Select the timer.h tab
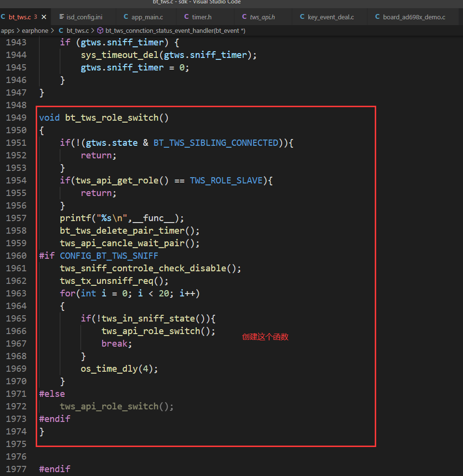 [198, 17]
